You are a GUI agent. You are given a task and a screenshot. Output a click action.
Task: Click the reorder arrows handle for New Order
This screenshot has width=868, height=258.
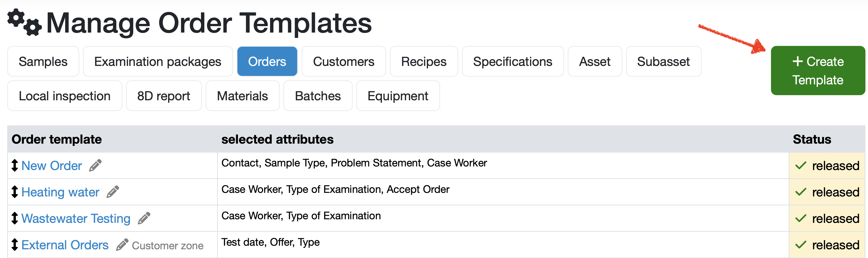pos(14,165)
